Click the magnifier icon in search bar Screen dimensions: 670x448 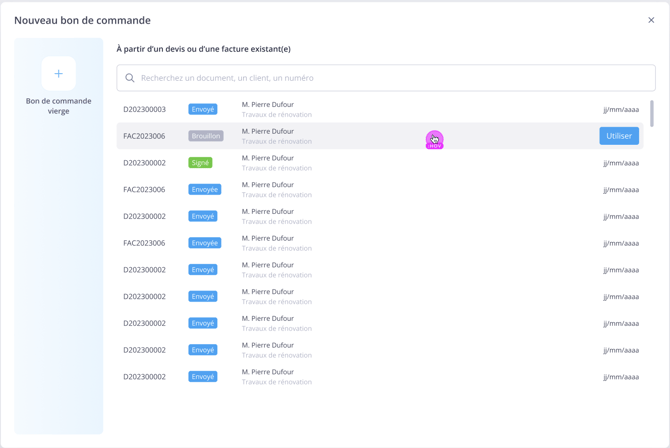pyautogui.click(x=130, y=78)
